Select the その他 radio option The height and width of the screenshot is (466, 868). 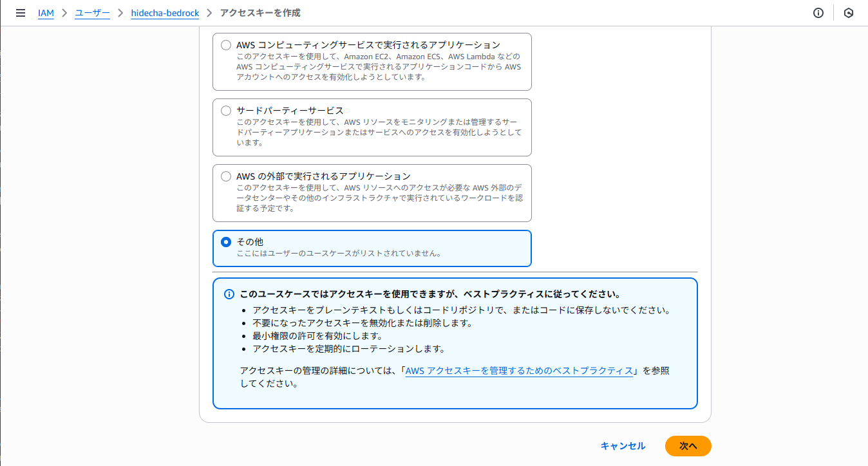pos(225,242)
